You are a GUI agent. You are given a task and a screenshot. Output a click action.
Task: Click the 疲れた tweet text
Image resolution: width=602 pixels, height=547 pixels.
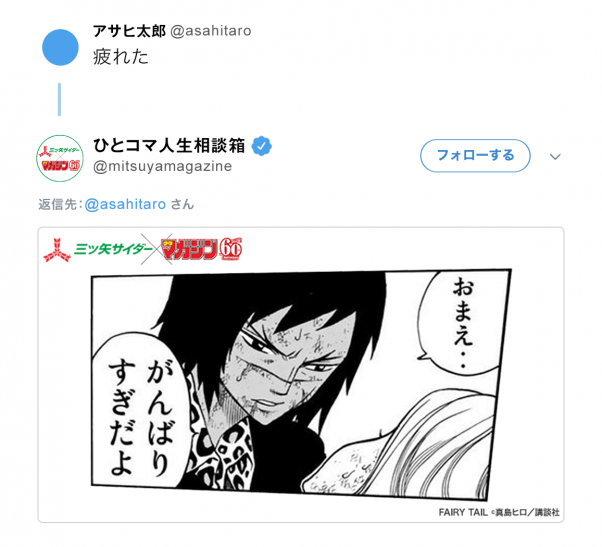[121, 57]
